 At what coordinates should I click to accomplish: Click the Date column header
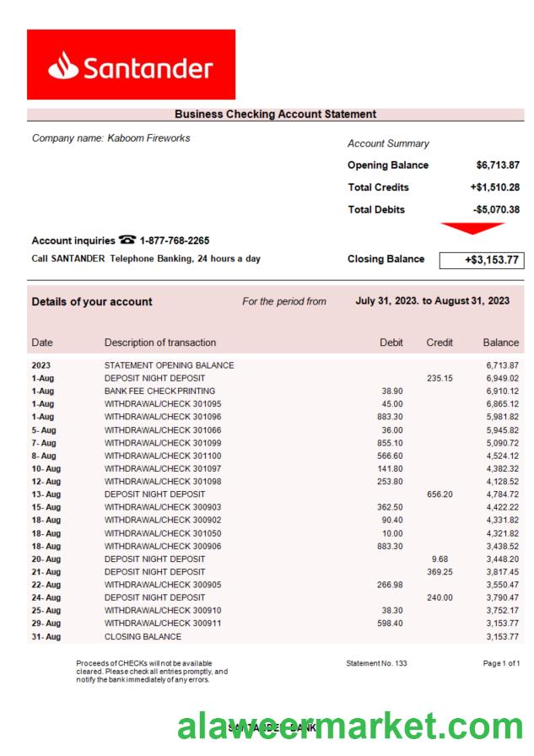(x=42, y=343)
